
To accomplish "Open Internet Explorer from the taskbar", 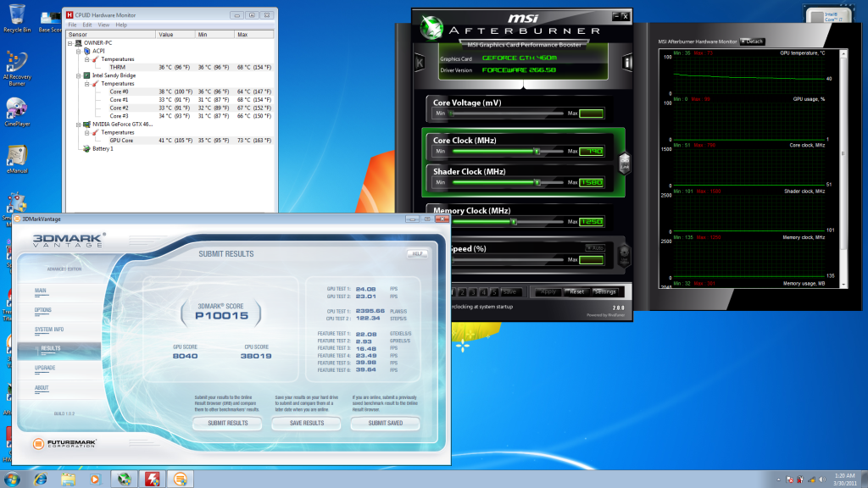I will [x=41, y=480].
